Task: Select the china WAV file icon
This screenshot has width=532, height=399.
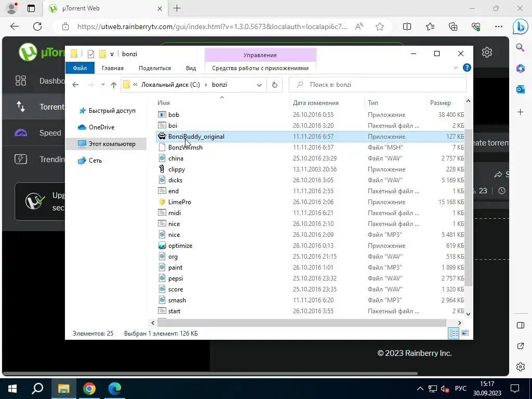Action: [162, 158]
